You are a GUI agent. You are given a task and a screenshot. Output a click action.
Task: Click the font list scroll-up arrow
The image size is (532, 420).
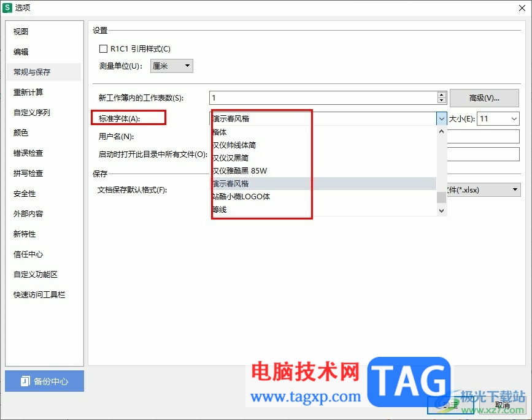coord(441,131)
